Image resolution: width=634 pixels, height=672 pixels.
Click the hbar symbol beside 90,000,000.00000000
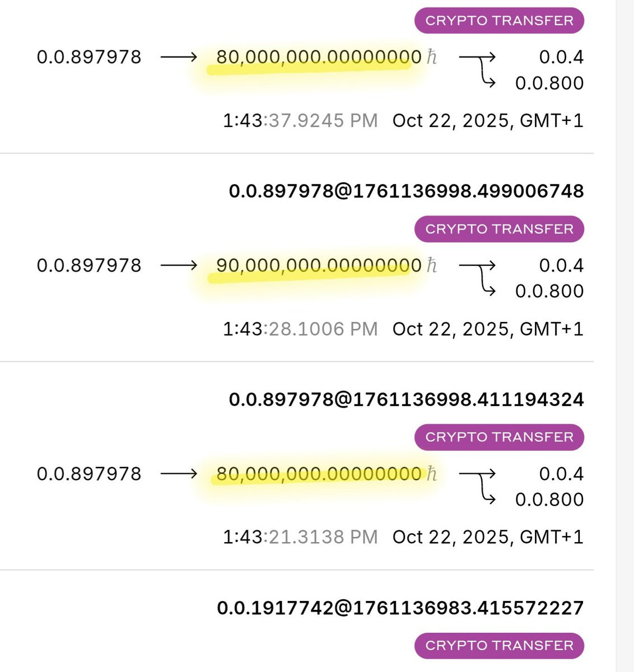click(432, 265)
